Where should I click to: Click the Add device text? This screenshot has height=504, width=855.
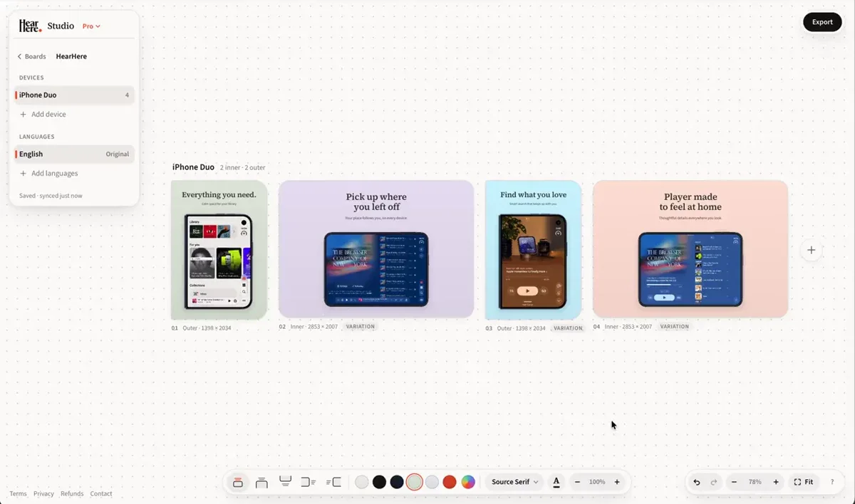coord(48,114)
